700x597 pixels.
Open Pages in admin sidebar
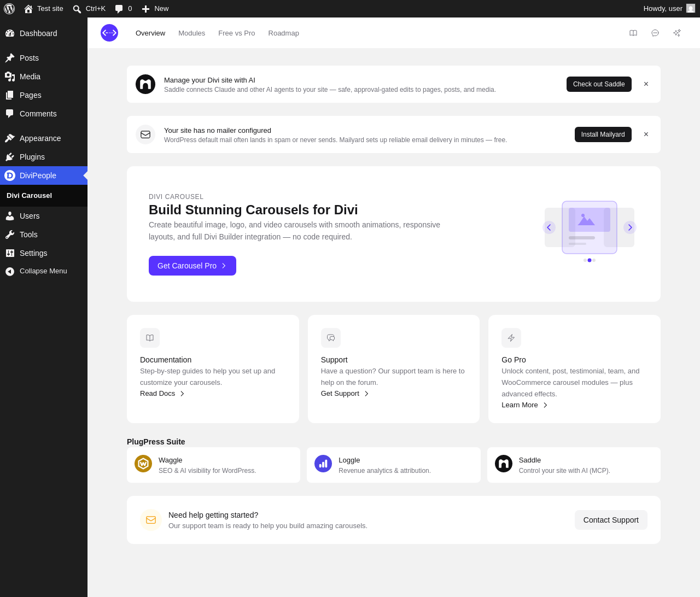pyautogui.click(x=44, y=95)
